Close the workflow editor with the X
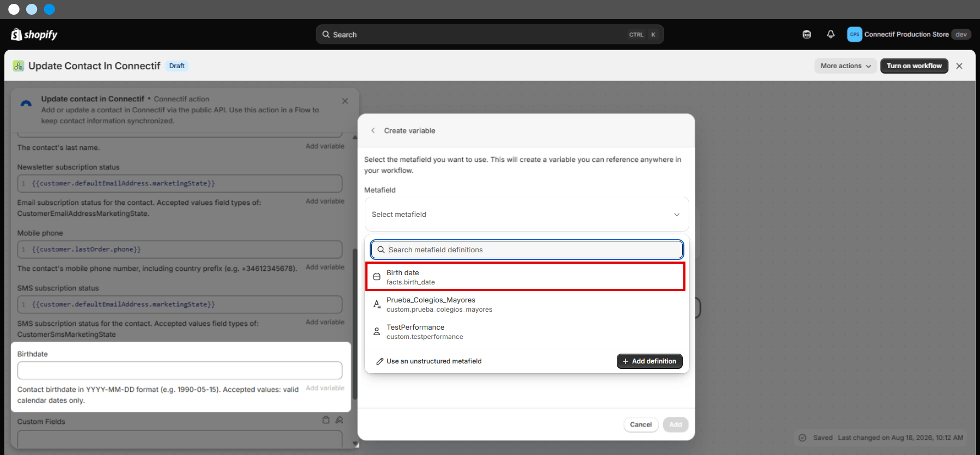980x455 pixels. coord(959,66)
